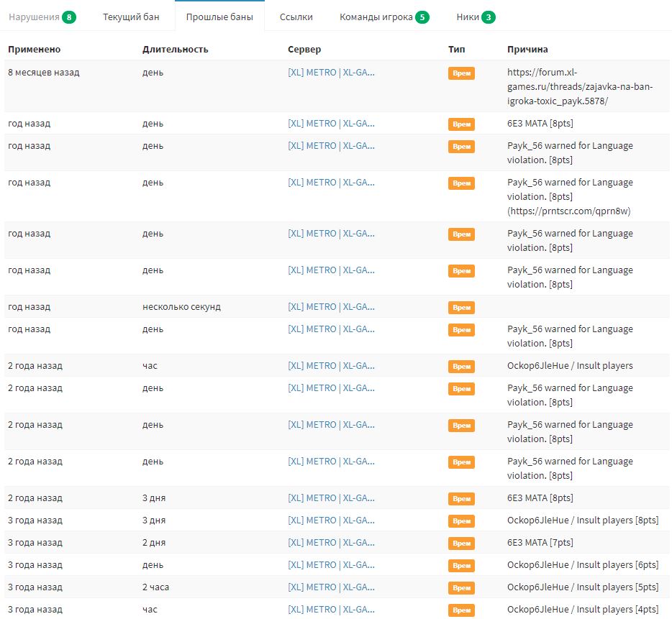Open server link for the 8 месяцев назад ban
The width and height of the screenshot is (672, 619).
point(331,72)
